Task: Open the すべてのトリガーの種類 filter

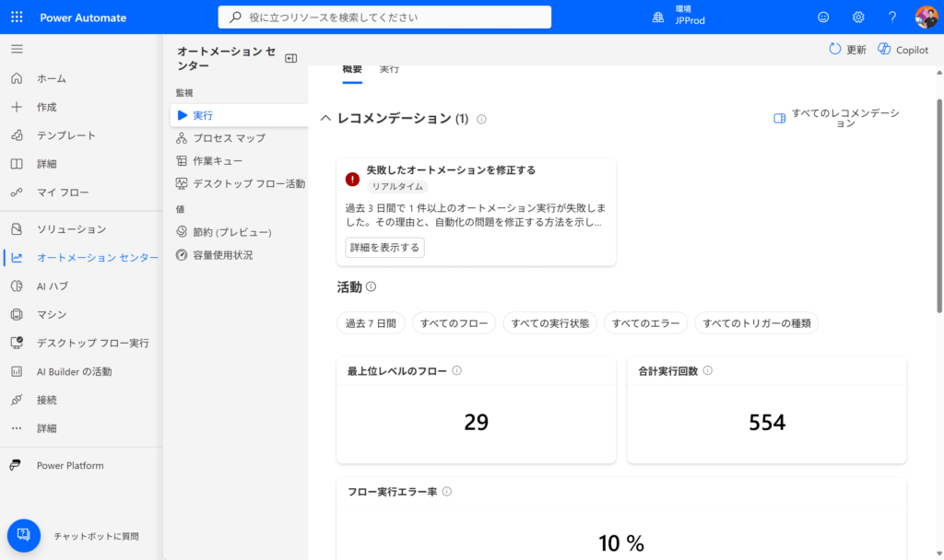Action: tap(756, 323)
